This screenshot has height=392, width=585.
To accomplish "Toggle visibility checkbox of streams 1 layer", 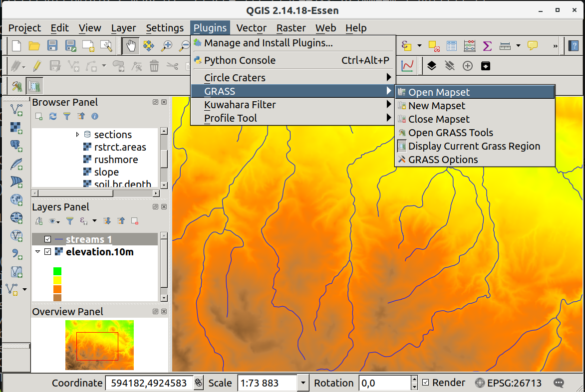I will coord(48,239).
